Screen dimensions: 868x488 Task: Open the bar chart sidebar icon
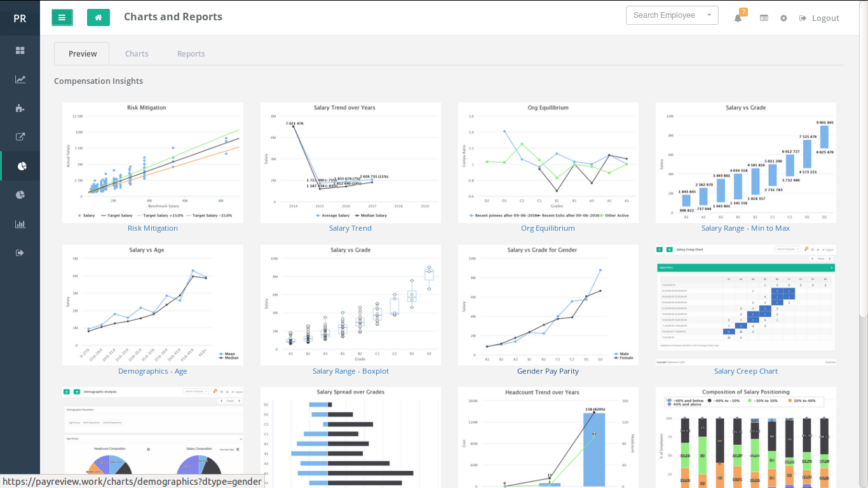pos(20,224)
